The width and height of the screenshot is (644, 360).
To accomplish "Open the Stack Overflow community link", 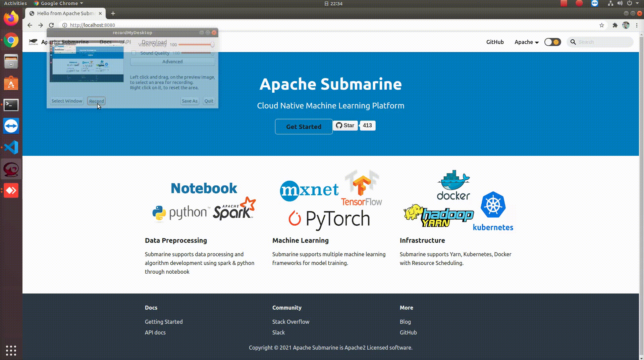I will (x=290, y=321).
